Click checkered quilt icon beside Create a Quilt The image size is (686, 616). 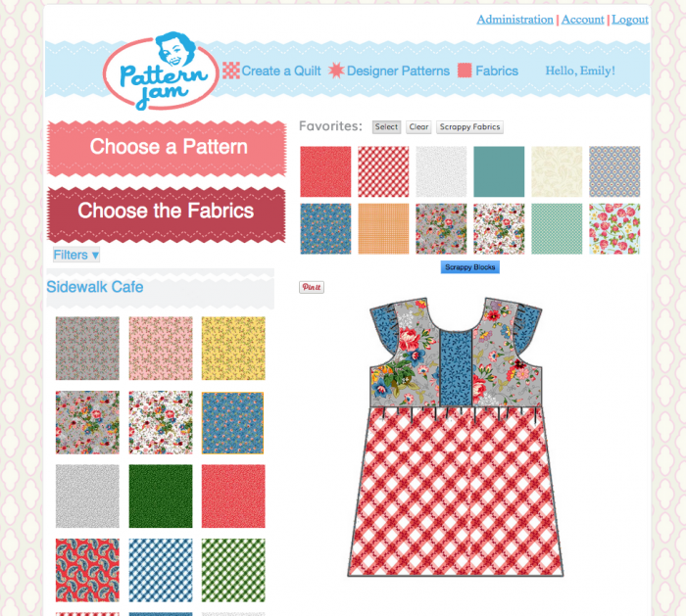pyautogui.click(x=231, y=71)
